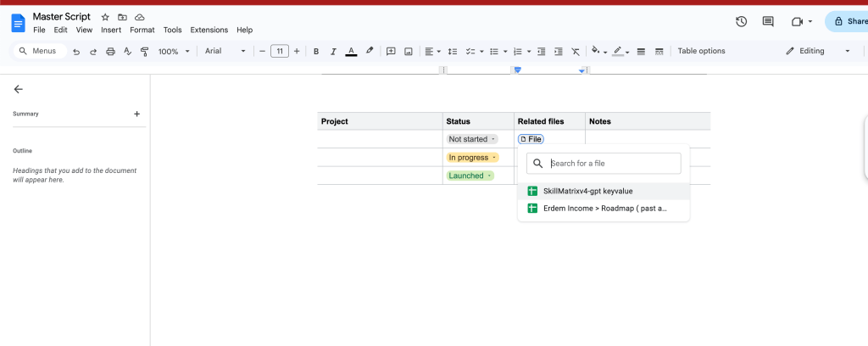The height and width of the screenshot is (346, 868).
Task: Decrease the font size
Action: coord(263,52)
